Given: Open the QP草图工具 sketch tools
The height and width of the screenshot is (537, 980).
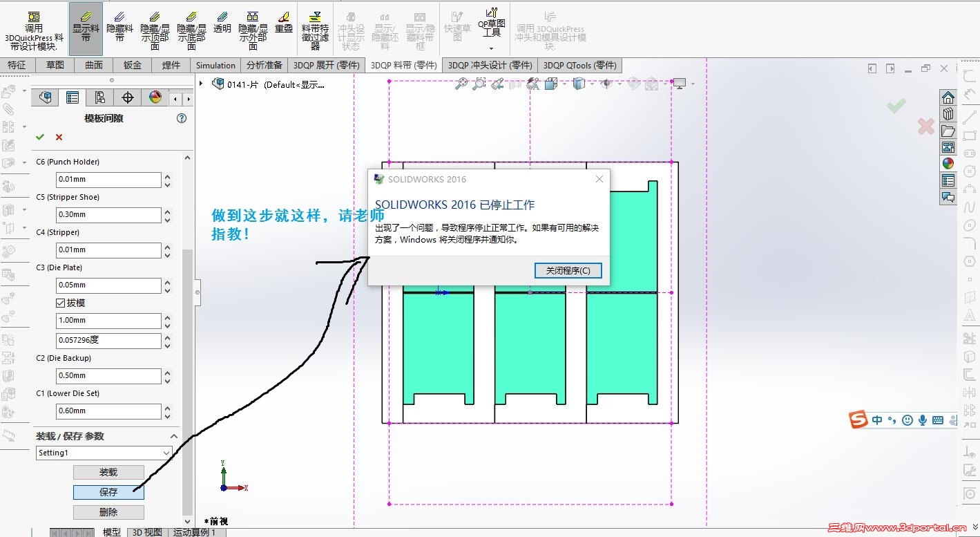Looking at the screenshot, I should pyautogui.click(x=491, y=23).
